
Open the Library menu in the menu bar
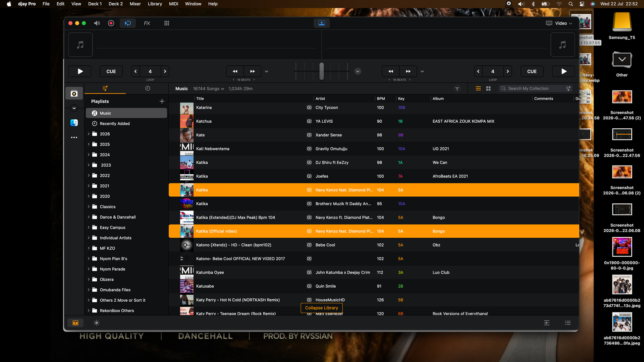click(155, 4)
